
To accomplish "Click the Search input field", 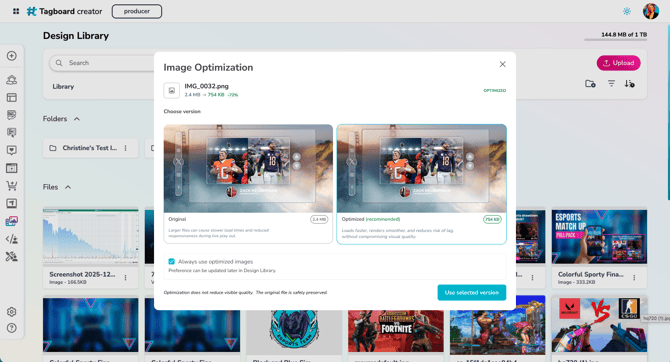I will (103, 63).
